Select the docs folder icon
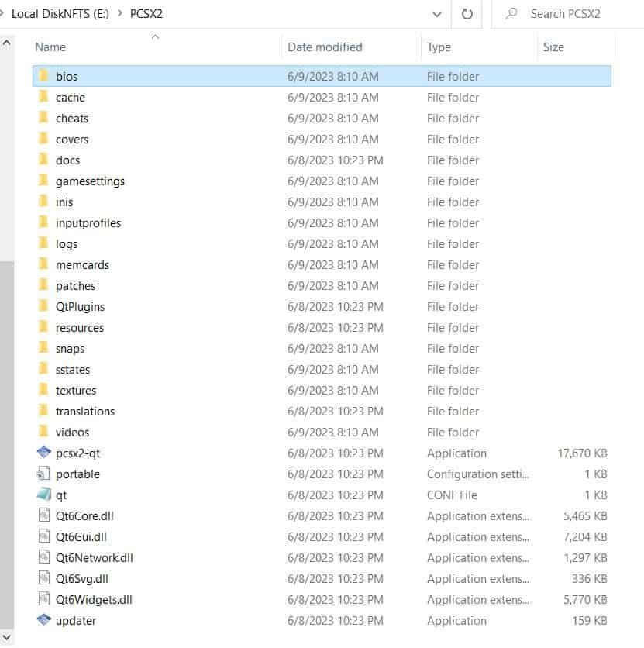 (x=43, y=160)
